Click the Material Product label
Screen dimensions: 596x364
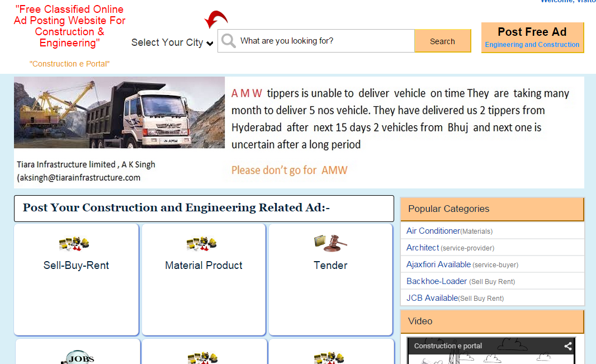(x=204, y=265)
